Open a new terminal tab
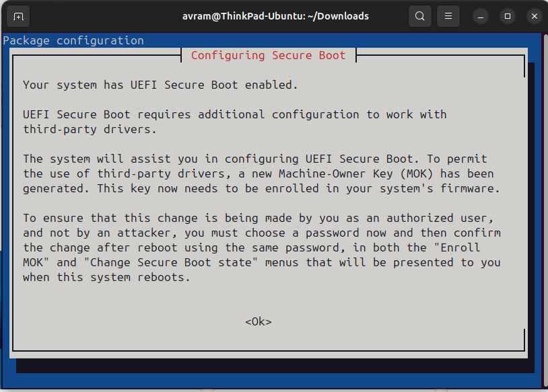The image size is (548, 392). coord(18,16)
